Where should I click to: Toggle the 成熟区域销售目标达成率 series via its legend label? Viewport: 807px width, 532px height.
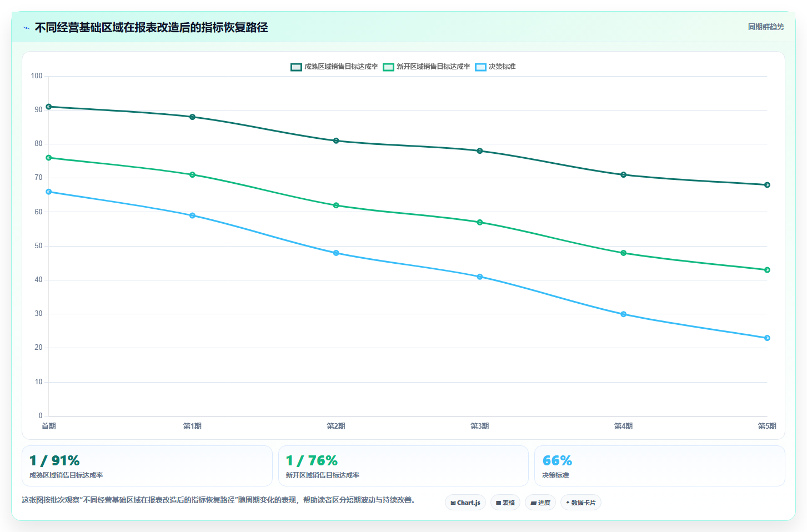[341, 67]
